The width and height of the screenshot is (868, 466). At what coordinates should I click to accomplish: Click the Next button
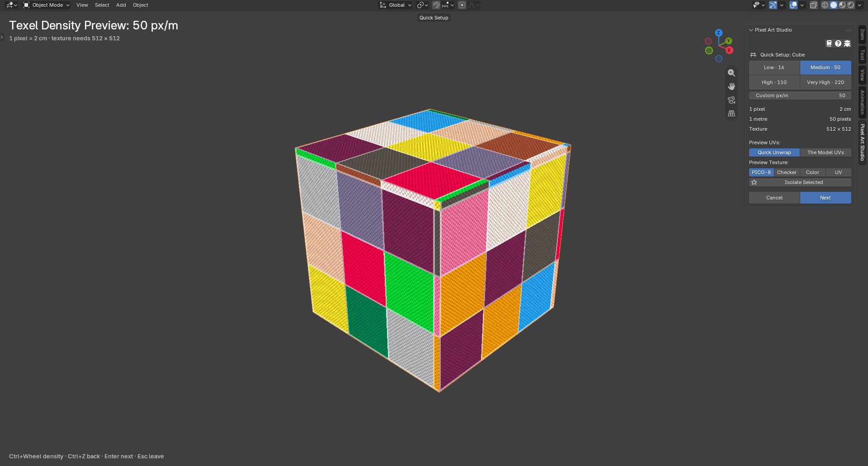point(826,198)
